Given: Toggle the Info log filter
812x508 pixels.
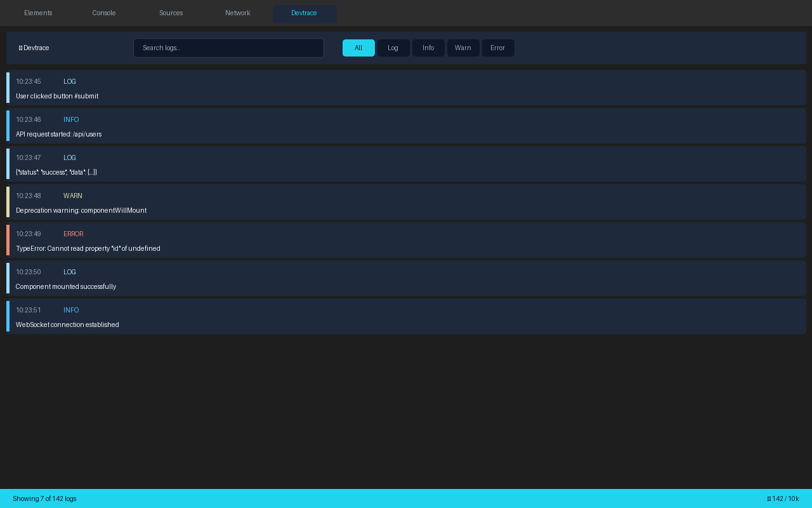Looking at the screenshot, I should pyautogui.click(x=428, y=48).
